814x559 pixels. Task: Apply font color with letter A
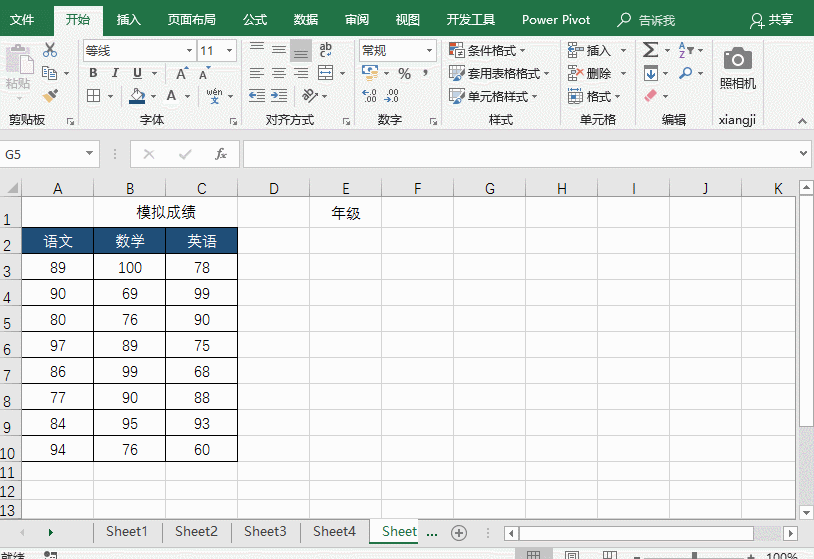(171, 96)
